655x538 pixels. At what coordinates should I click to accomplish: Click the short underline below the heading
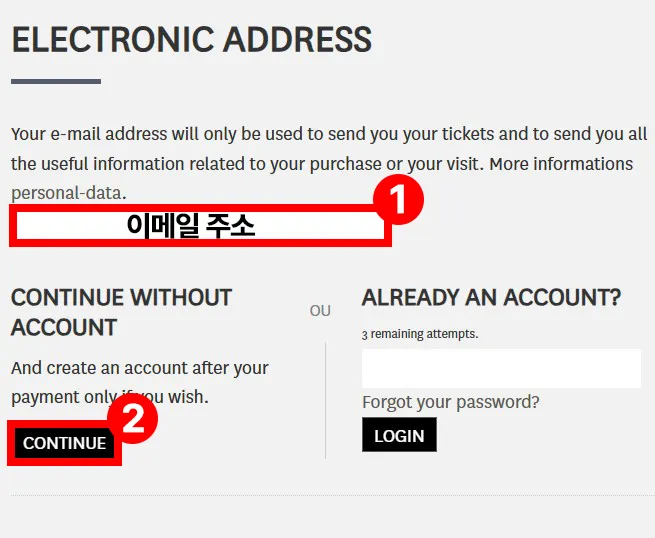click(x=56, y=81)
